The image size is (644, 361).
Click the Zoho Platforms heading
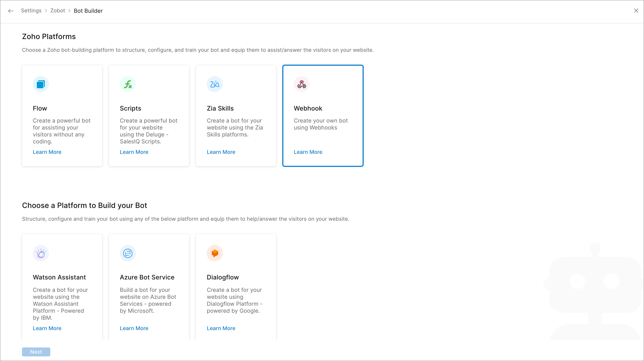click(49, 37)
